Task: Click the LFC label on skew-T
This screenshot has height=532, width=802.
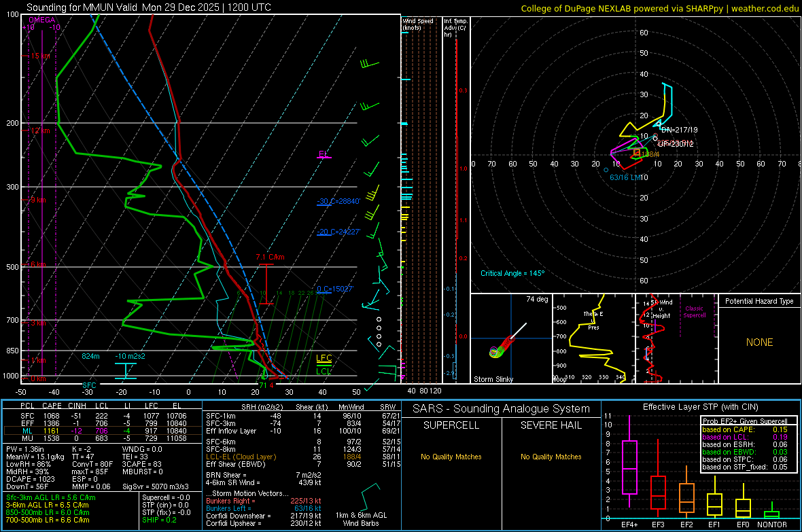Action: tap(324, 358)
